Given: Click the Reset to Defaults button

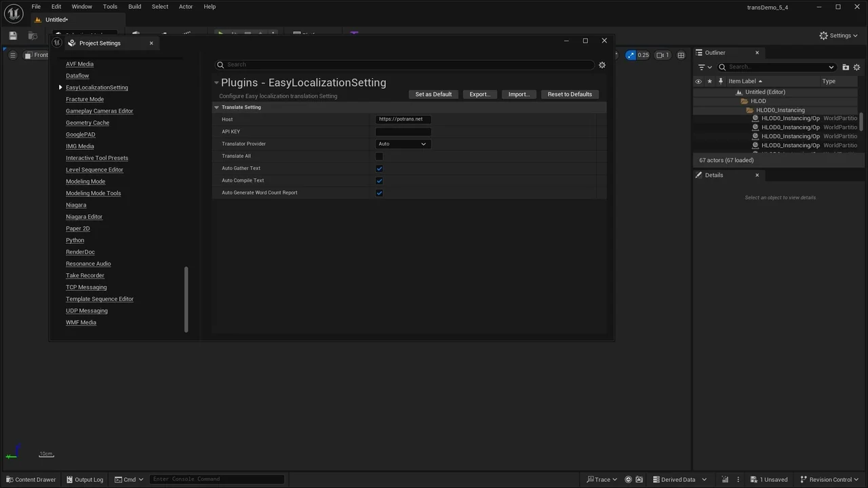Looking at the screenshot, I should coord(570,94).
